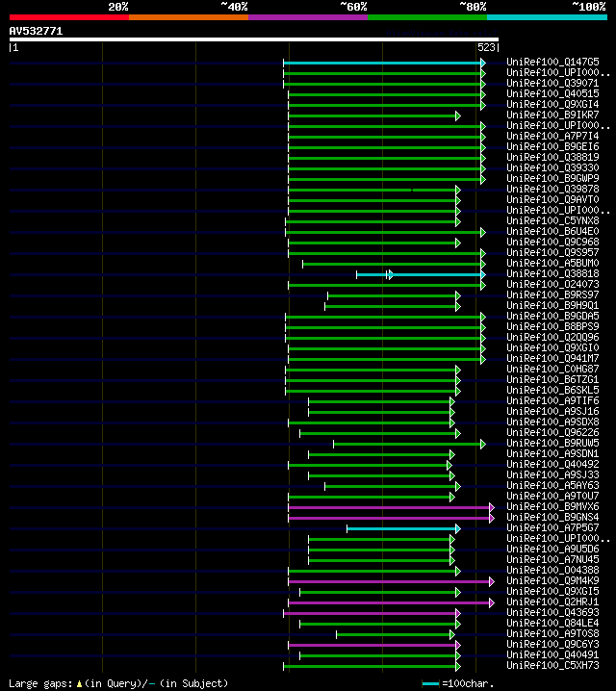Click the cyan alignment bar for A7P5G7

[401, 528]
